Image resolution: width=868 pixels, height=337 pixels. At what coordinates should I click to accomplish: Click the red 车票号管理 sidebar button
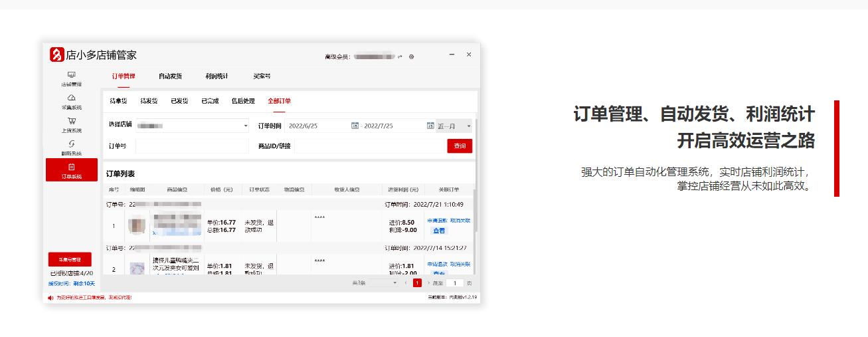pos(69,259)
